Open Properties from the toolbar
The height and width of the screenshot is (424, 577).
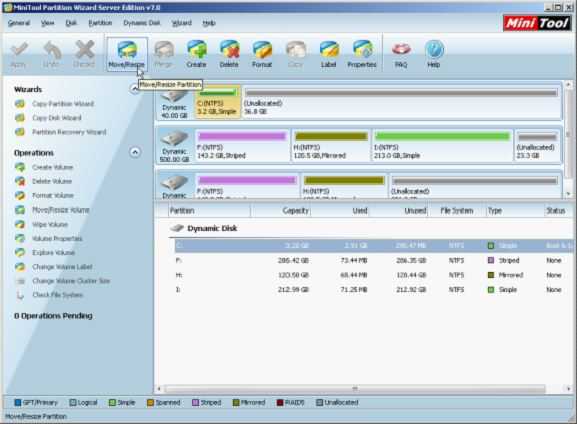(x=362, y=54)
